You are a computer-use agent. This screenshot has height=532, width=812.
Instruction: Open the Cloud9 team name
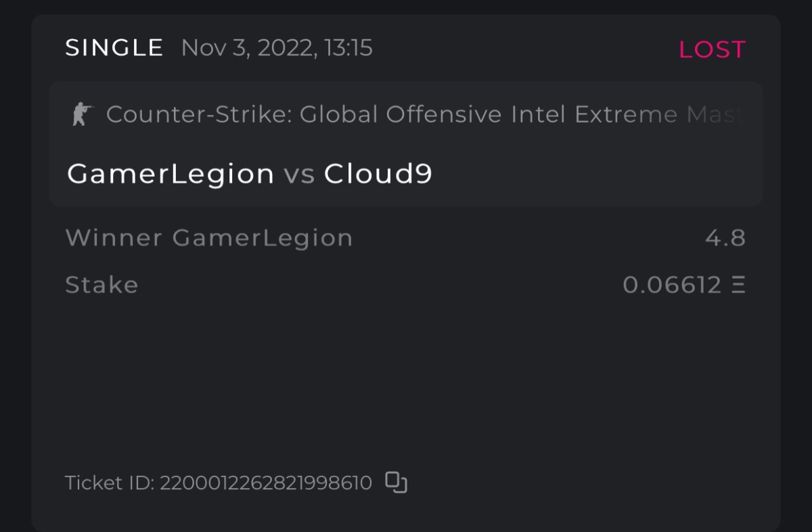point(378,174)
